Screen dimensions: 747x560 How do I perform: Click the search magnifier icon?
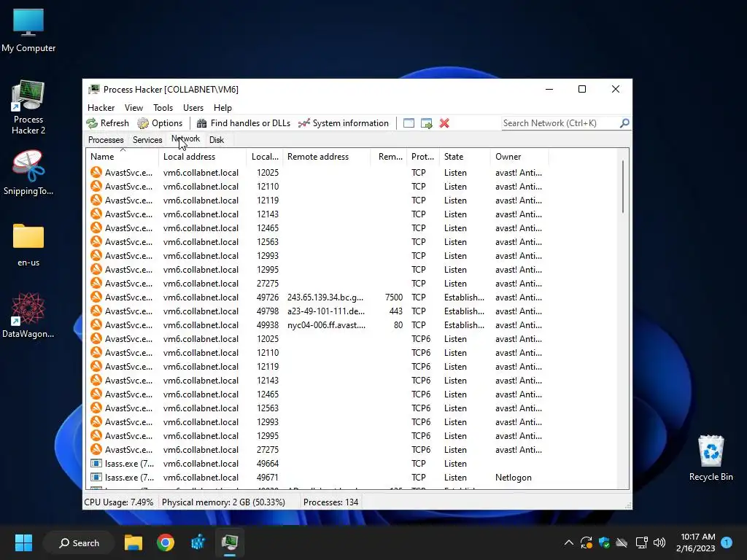click(x=624, y=123)
